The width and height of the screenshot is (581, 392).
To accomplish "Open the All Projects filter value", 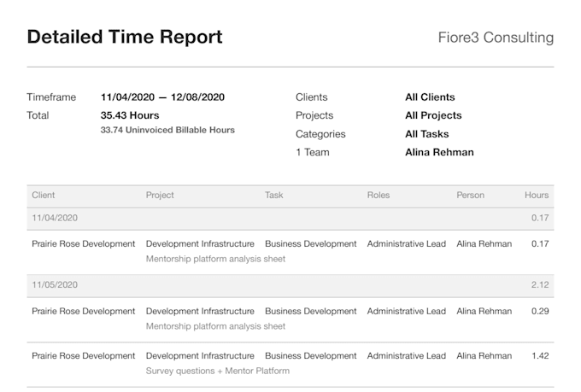I will point(433,115).
